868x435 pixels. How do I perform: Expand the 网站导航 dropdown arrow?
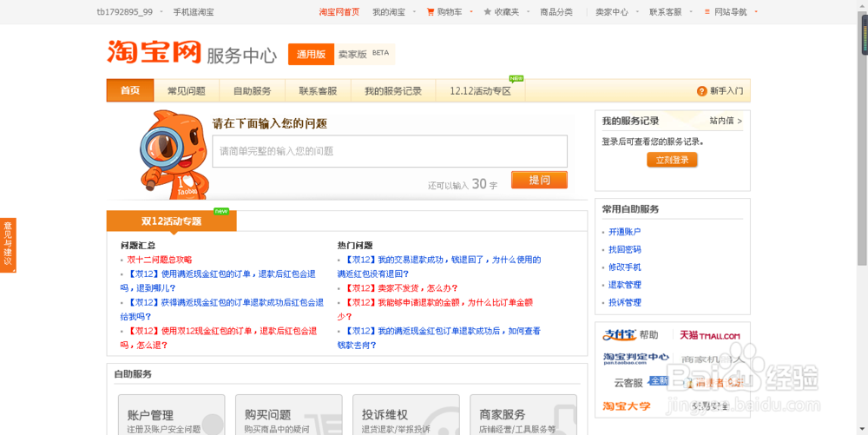[x=756, y=11]
